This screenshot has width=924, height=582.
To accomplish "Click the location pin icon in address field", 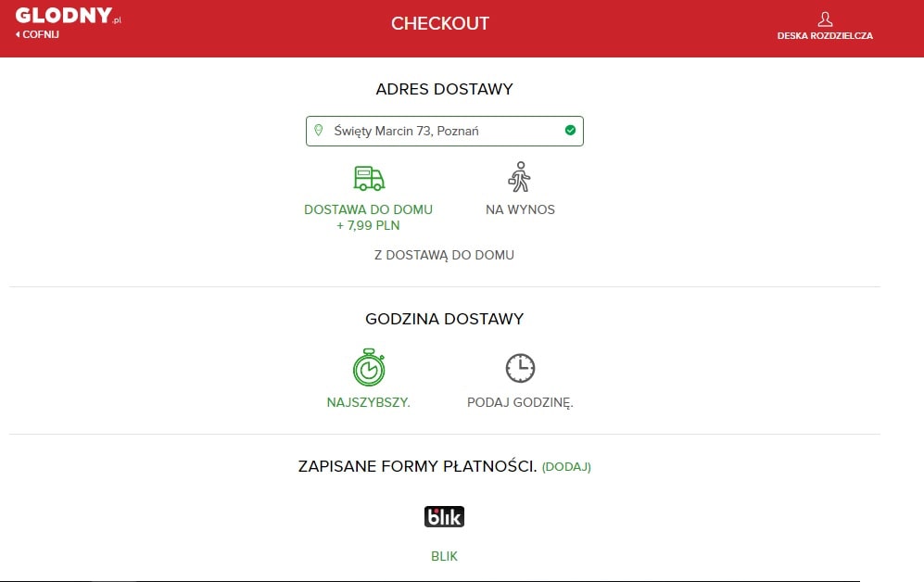I will click(319, 130).
